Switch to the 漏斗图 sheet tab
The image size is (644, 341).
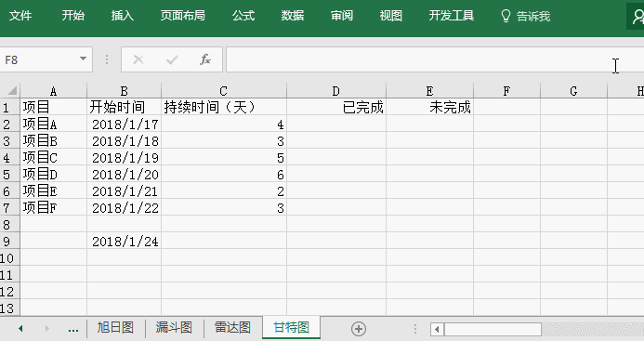click(174, 328)
